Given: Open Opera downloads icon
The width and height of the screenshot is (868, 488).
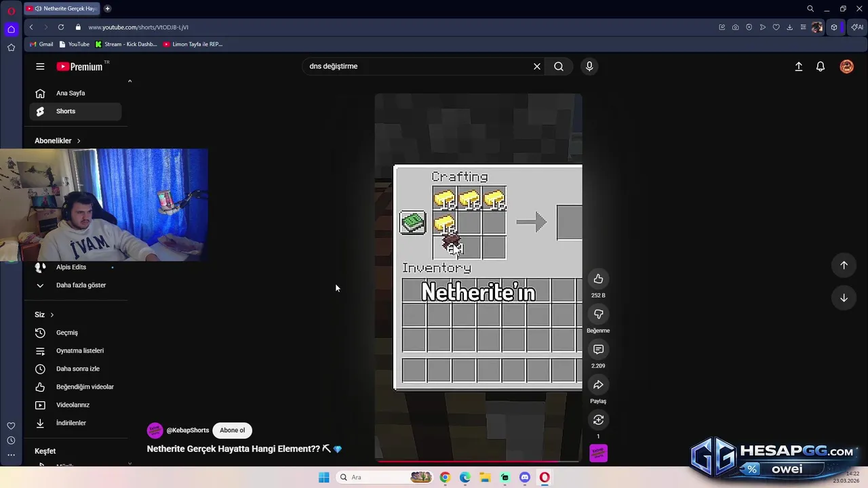Looking at the screenshot, I should click(790, 27).
